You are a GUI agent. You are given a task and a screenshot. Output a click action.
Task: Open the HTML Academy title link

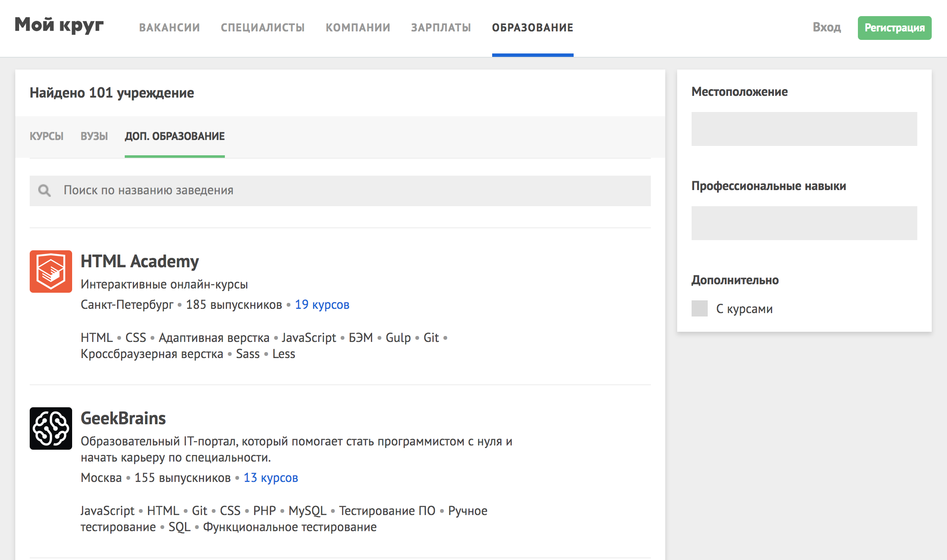(x=140, y=261)
